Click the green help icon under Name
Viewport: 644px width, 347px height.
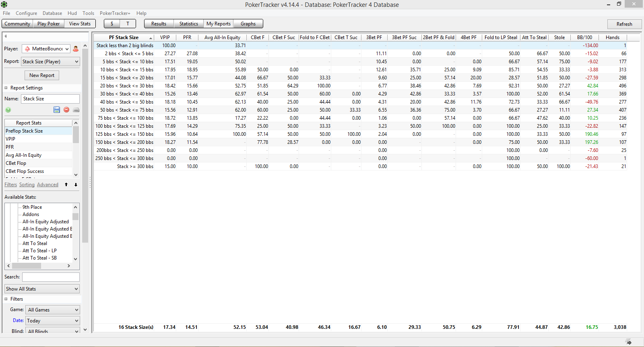coord(8,110)
